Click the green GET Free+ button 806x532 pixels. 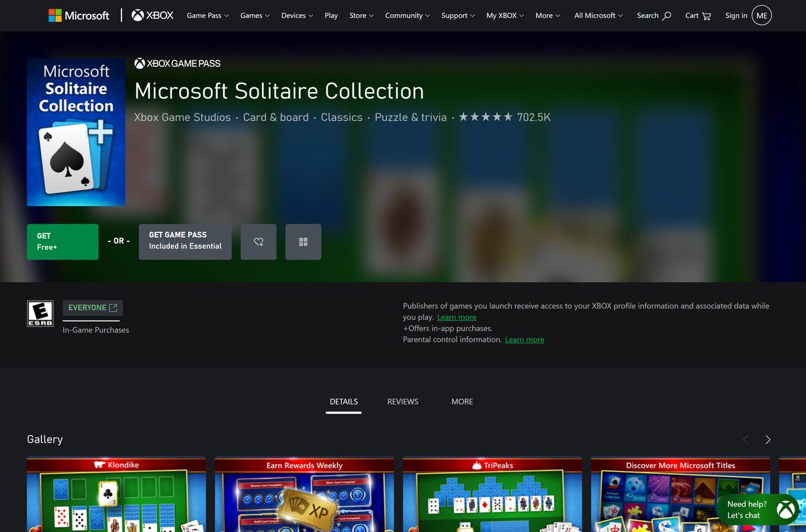click(62, 242)
